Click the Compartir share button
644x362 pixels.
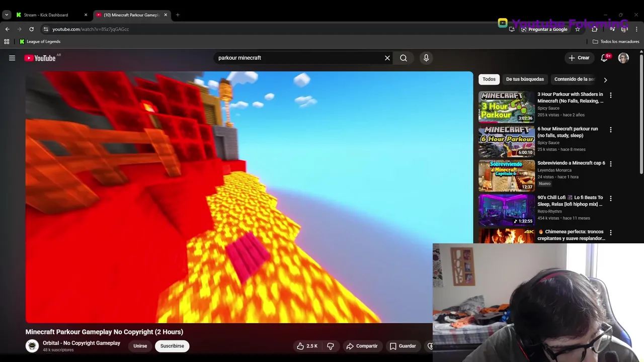362,346
